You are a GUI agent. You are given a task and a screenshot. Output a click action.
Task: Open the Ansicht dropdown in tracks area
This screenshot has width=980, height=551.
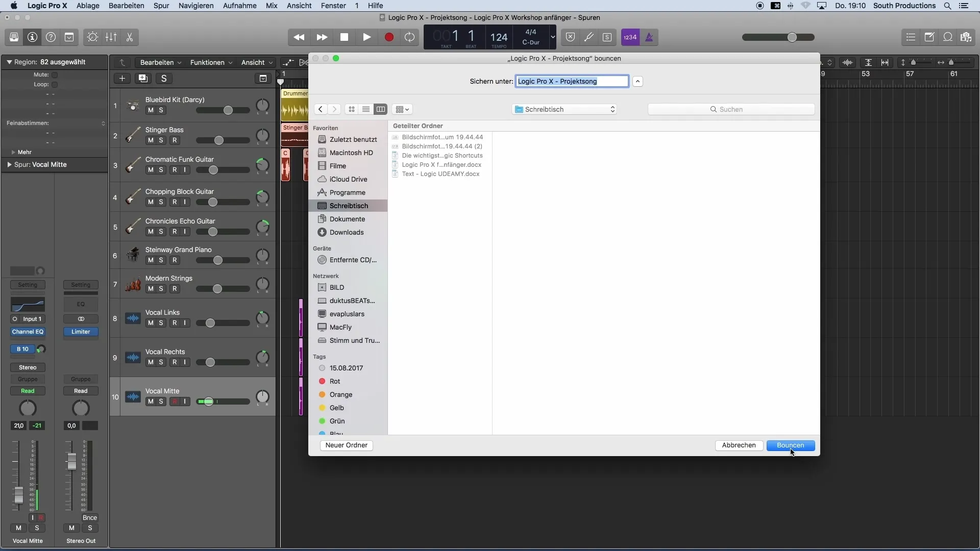click(x=257, y=62)
